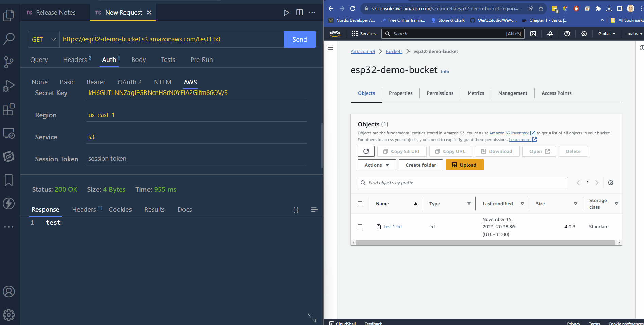The width and height of the screenshot is (644, 325).
Task: Click the Find objects by prefix field
Action: (x=466, y=183)
